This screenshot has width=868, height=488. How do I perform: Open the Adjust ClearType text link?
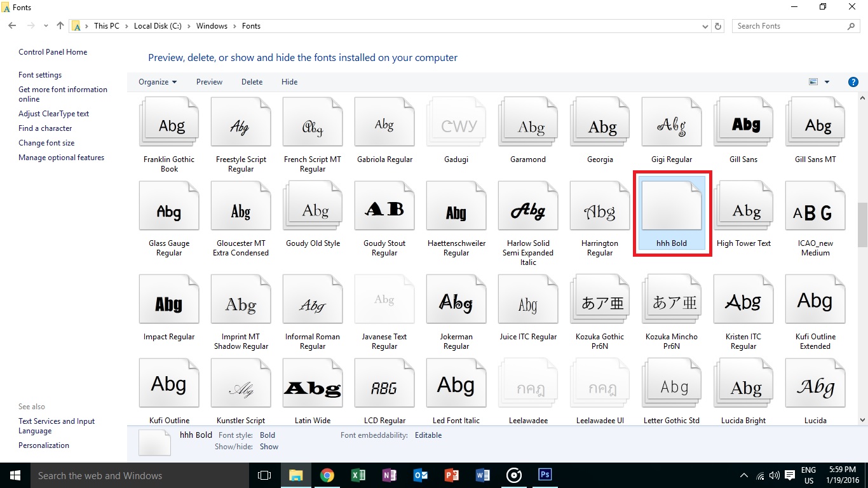[53, 114]
